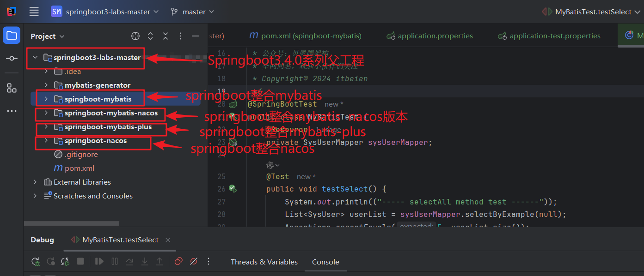Viewport: 644px width, 276px height.
Task: Open Project view mode dropdown
Action: point(48,36)
